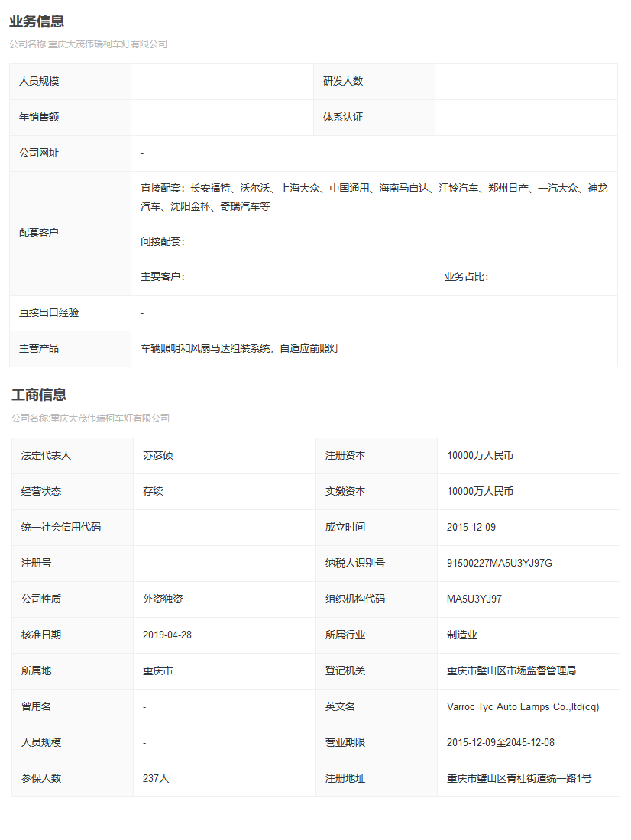
Task: Select the 实缴资本 value 10000万人民币
Action: coord(480,491)
